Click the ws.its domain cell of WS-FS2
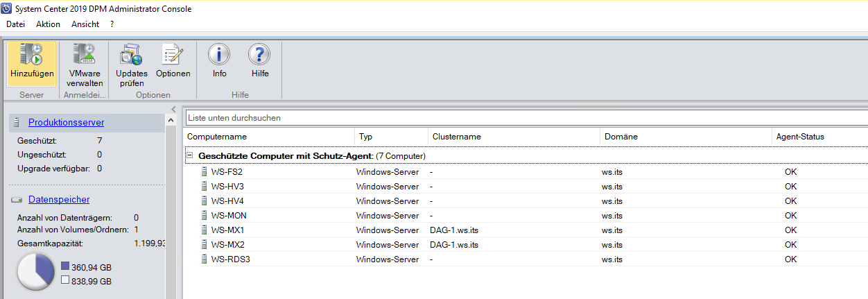Viewport: 868px width, 299px height. [x=612, y=171]
